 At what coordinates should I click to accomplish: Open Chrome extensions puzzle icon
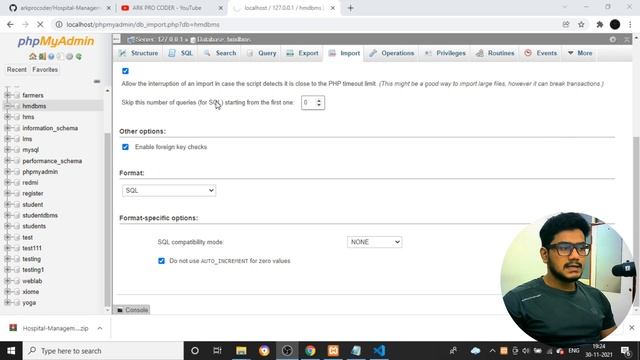pos(600,24)
